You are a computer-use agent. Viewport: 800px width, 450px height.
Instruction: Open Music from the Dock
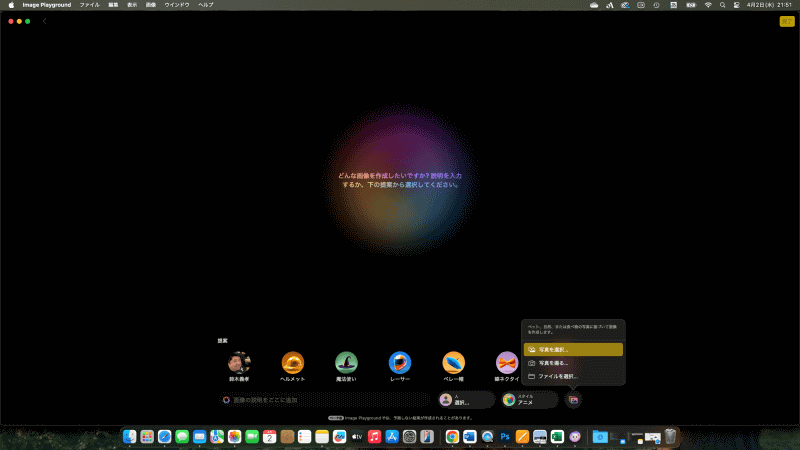(x=374, y=437)
